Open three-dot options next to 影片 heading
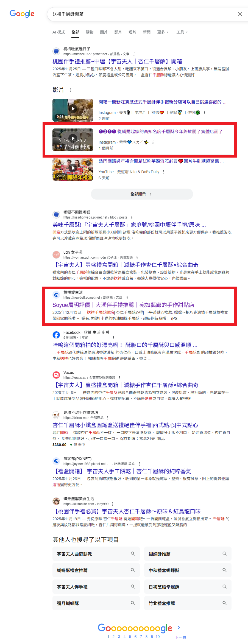This screenshot has width=248, height=644. tap(70, 90)
